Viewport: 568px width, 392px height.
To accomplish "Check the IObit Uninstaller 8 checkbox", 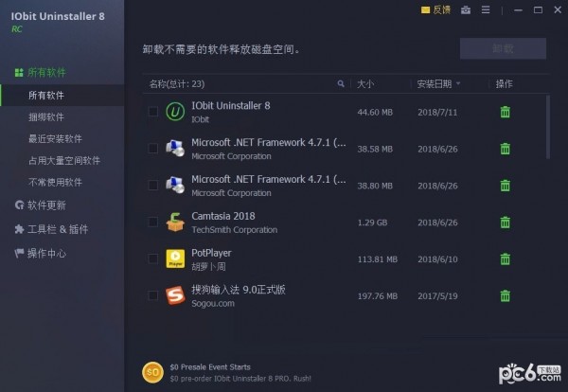I will pos(153,111).
